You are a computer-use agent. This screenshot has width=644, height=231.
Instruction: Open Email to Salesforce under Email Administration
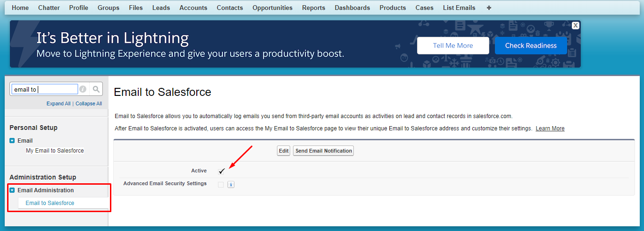coord(50,203)
